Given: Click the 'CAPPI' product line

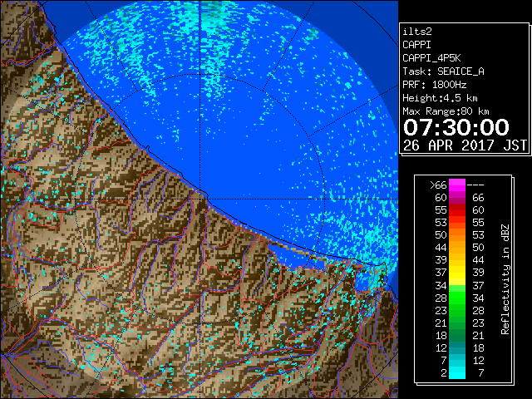Looking at the screenshot, I should pos(416,45).
